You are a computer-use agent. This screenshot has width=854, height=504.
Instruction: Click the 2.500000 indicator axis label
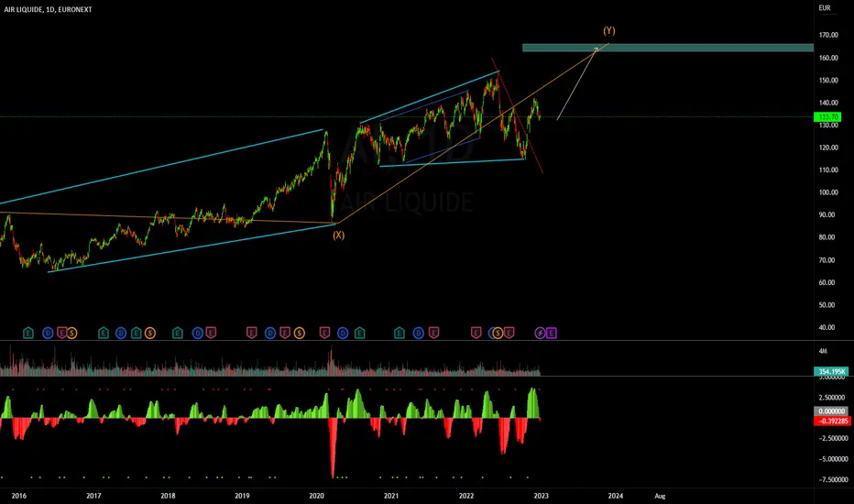832,398
